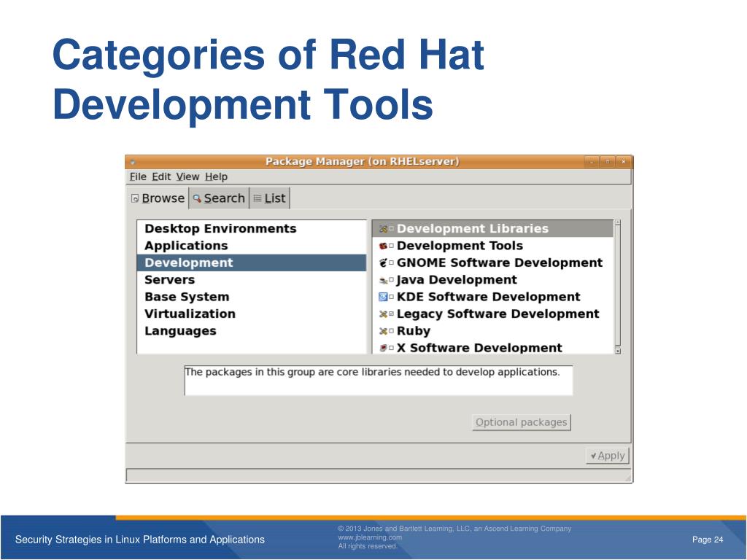Click the Legacy Software Development icon

click(x=383, y=314)
